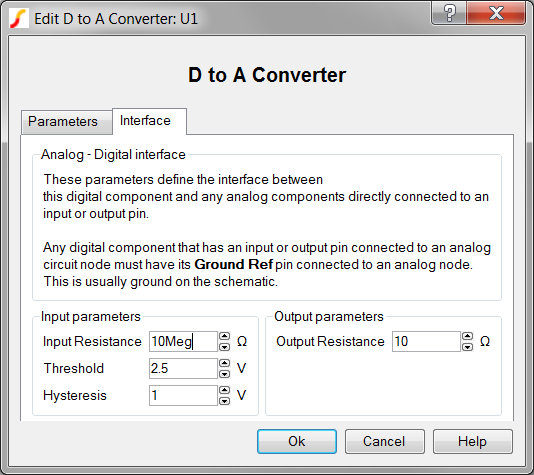Increase Threshold value with up arrow
534x475 pixels.
click(x=224, y=363)
